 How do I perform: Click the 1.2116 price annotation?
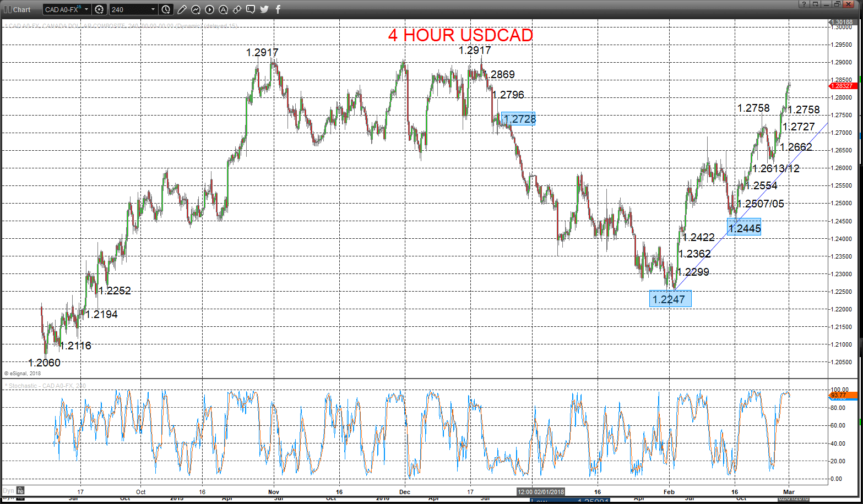(x=75, y=346)
